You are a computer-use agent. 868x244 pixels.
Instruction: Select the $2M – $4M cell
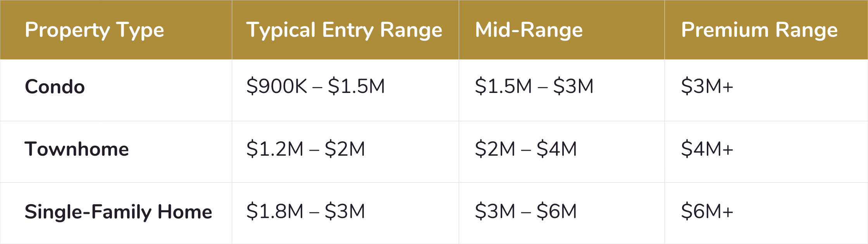click(x=526, y=149)
